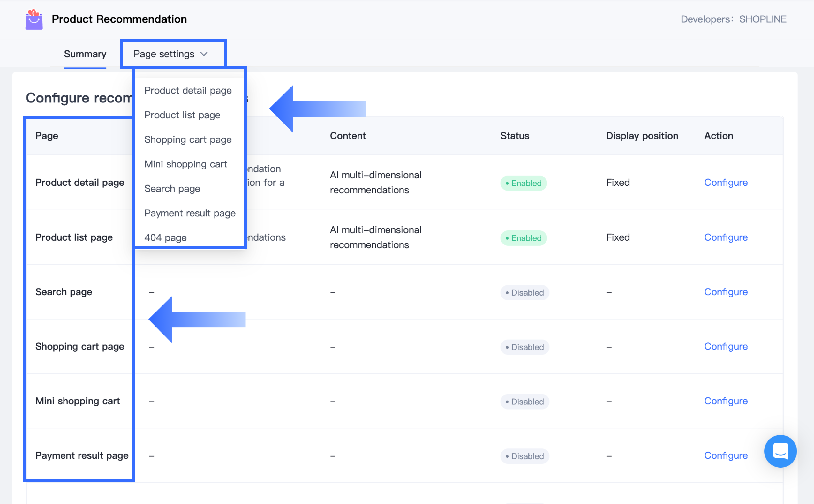Screen dimensions: 814x504
Task: Configure the Product list page row
Action: coord(726,237)
